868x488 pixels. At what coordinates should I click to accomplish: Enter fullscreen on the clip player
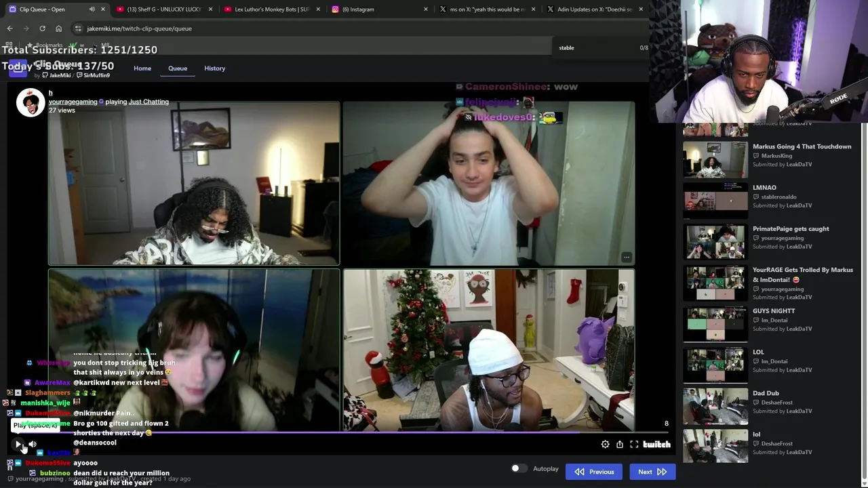(634, 444)
